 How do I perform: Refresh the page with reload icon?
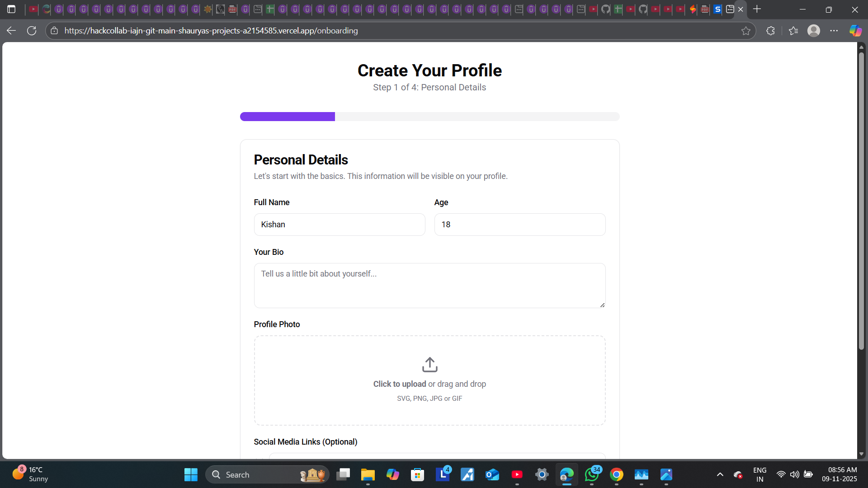(x=32, y=31)
